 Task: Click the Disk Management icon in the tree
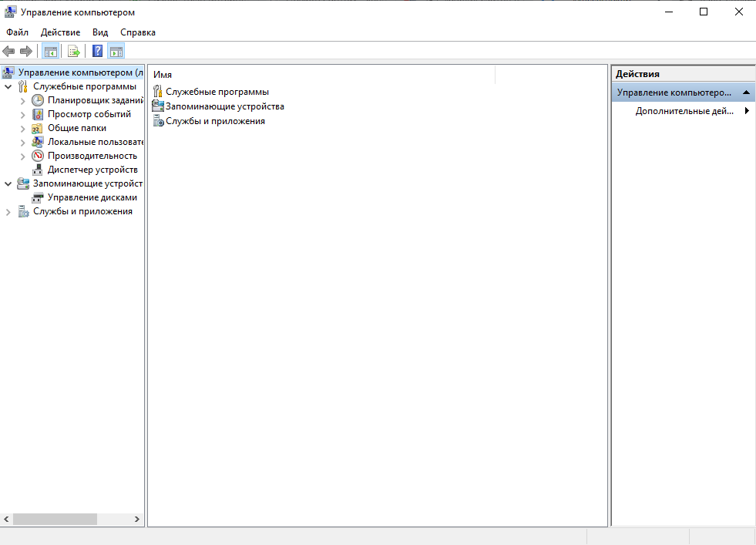tap(37, 198)
